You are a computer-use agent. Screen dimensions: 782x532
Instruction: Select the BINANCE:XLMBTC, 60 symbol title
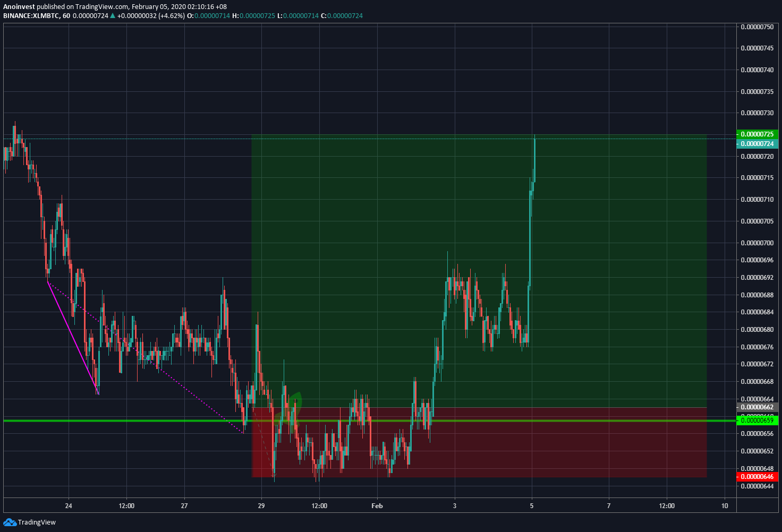pos(37,16)
